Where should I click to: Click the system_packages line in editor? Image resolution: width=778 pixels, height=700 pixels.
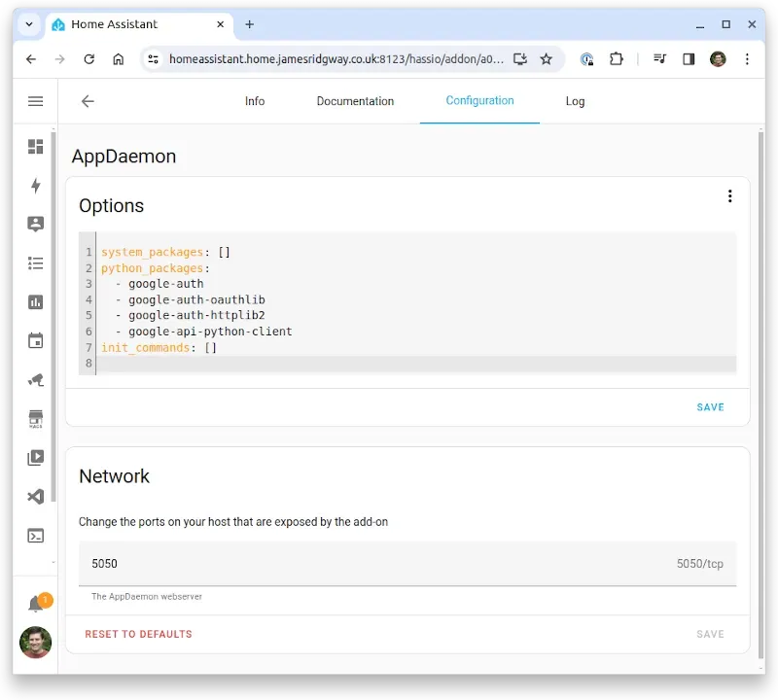[165, 252]
